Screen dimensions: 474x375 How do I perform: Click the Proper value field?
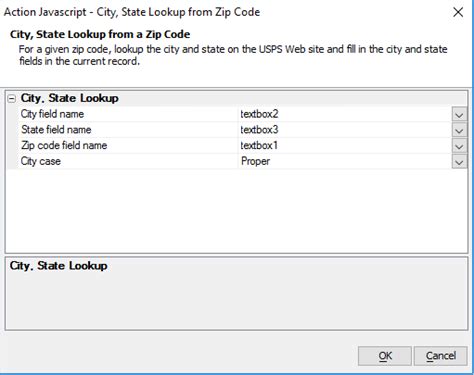click(x=345, y=161)
